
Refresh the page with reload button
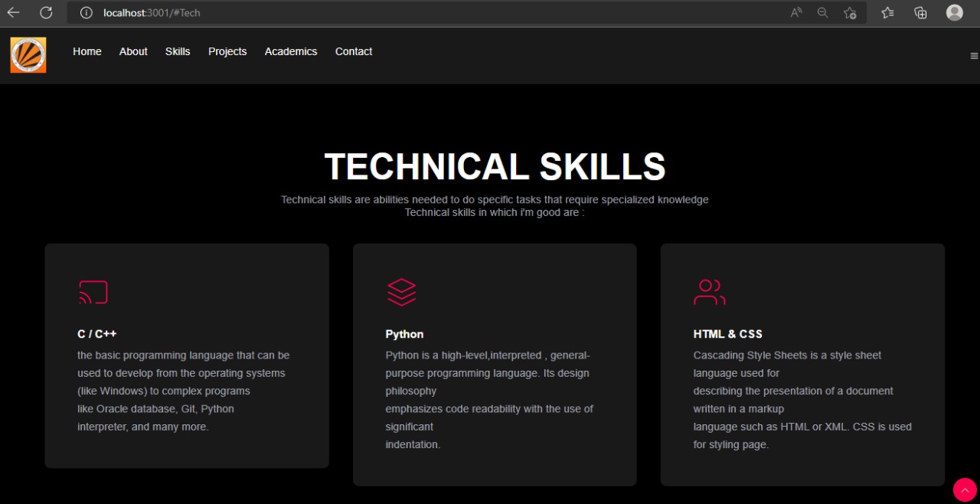point(45,12)
